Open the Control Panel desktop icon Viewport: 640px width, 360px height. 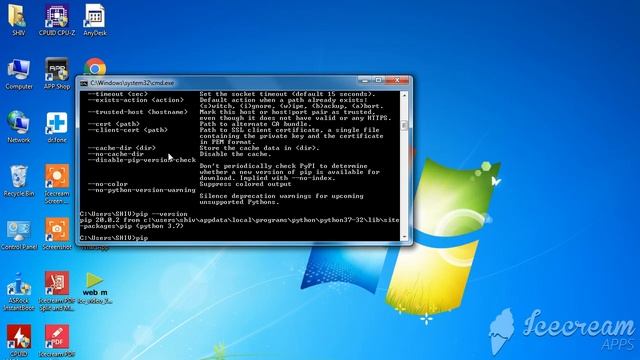(18, 235)
